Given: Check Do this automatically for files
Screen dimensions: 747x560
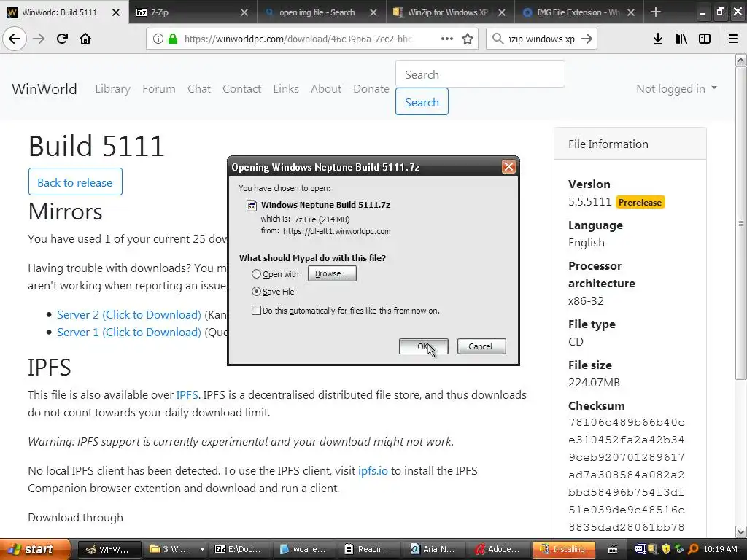Looking at the screenshot, I should coord(256,311).
